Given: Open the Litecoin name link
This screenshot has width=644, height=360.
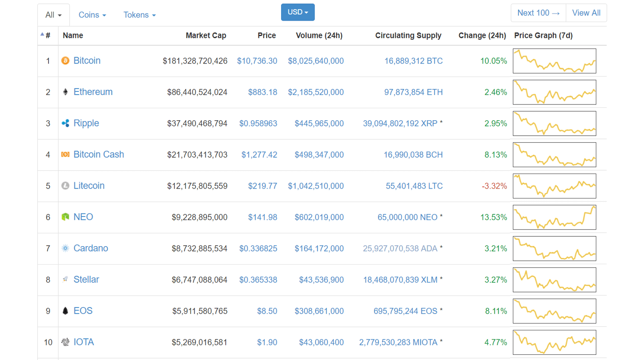Looking at the screenshot, I should pyautogui.click(x=89, y=186).
